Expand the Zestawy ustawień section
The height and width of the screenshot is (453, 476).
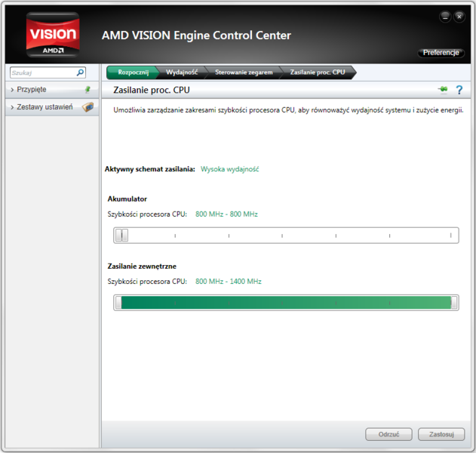52,107
